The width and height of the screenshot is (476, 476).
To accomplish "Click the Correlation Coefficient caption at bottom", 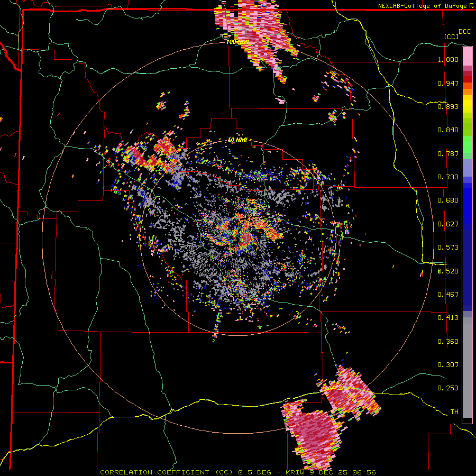I will coord(238,472).
